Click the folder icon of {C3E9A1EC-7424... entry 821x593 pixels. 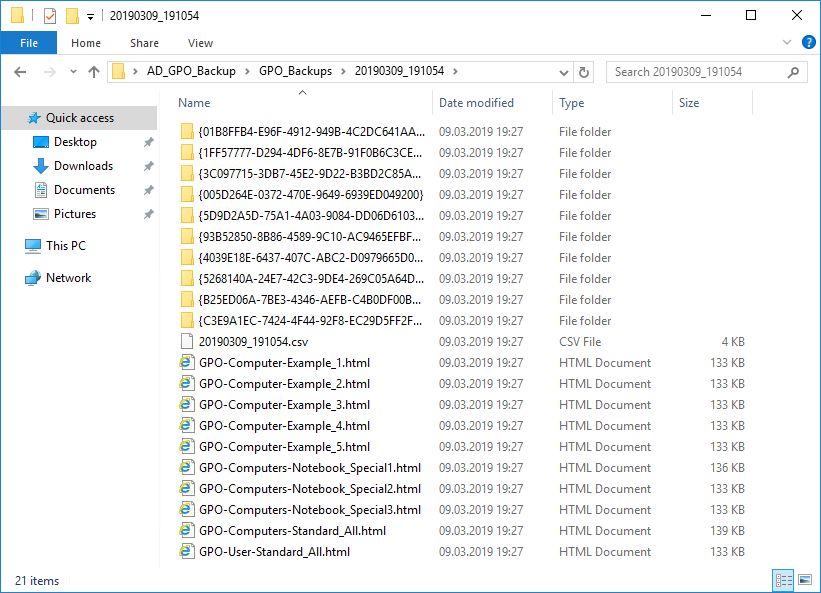click(x=187, y=320)
